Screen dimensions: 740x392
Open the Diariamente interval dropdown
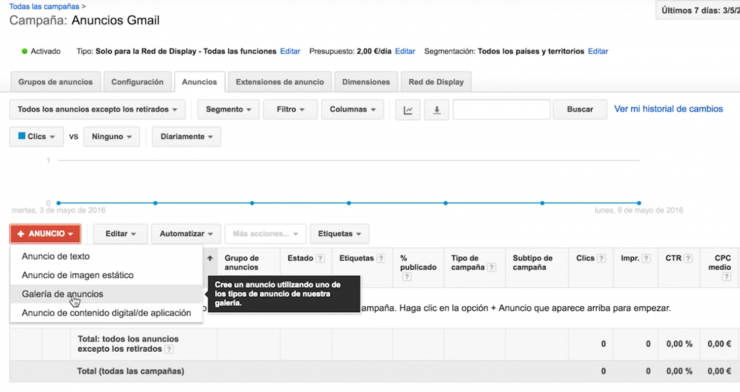click(186, 137)
